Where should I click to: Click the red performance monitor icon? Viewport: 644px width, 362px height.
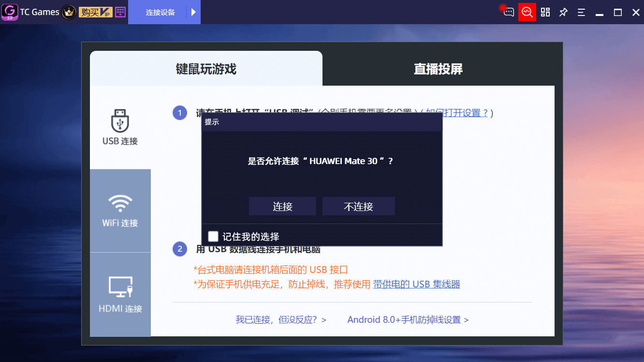pos(527,12)
